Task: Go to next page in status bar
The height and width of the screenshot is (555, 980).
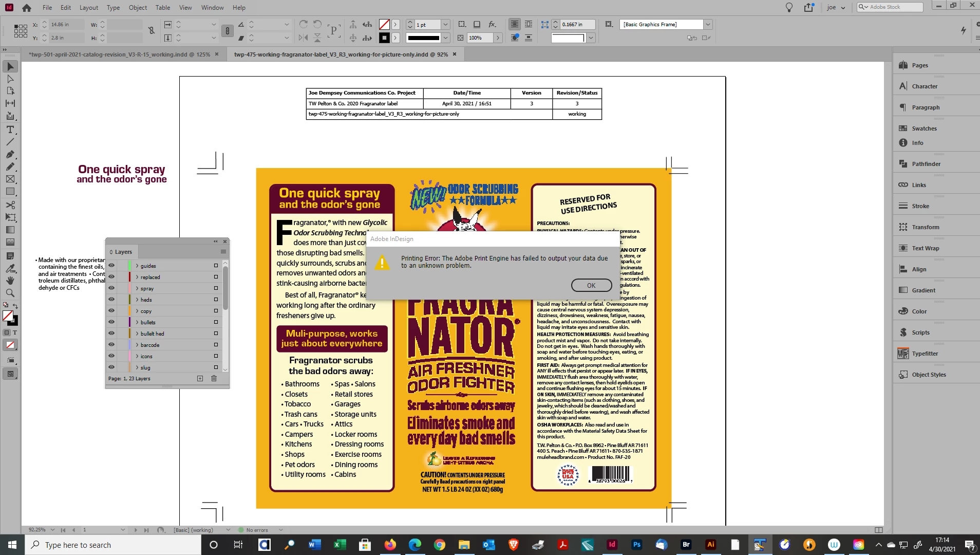Action: (x=136, y=530)
